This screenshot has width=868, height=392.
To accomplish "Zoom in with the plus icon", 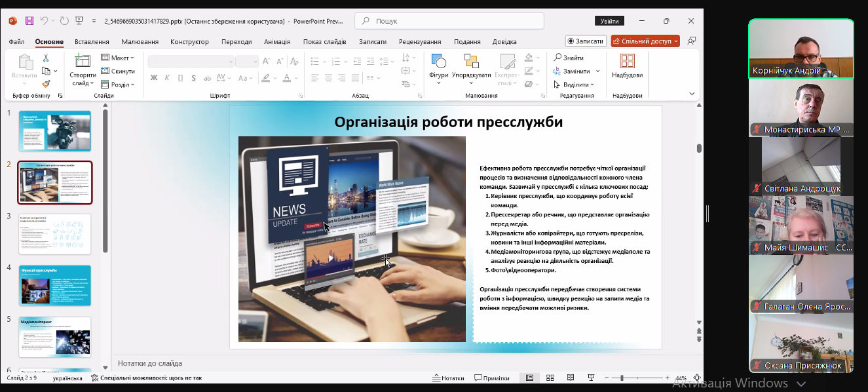I will click(667, 378).
